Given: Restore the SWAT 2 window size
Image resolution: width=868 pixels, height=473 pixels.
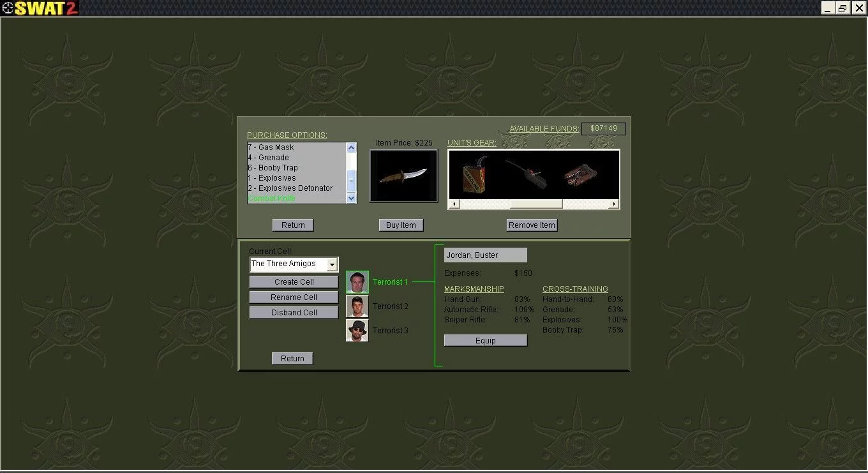Looking at the screenshot, I should 842,8.
